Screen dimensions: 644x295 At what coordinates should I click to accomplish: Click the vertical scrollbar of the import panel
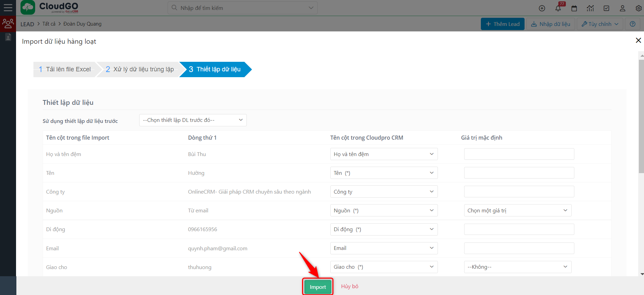pyautogui.click(x=641, y=116)
